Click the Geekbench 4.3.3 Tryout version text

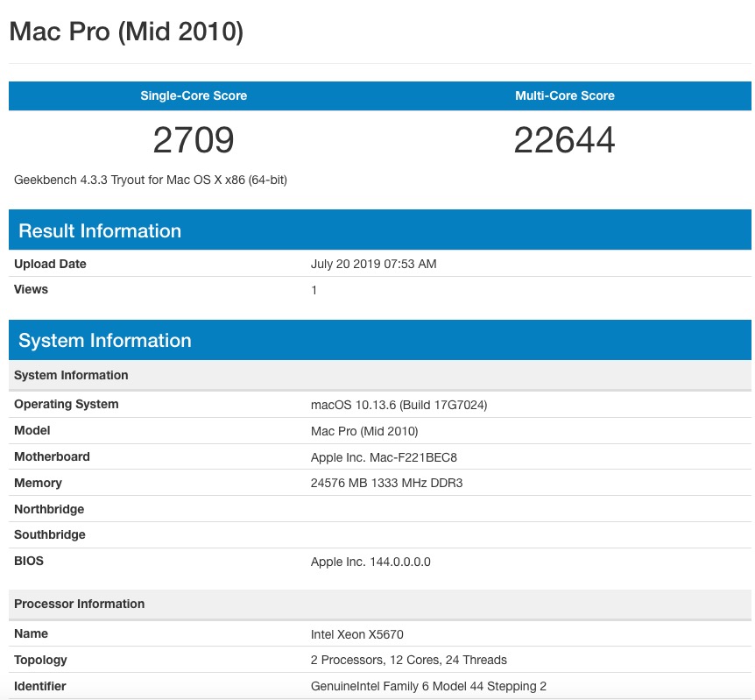[151, 180]
